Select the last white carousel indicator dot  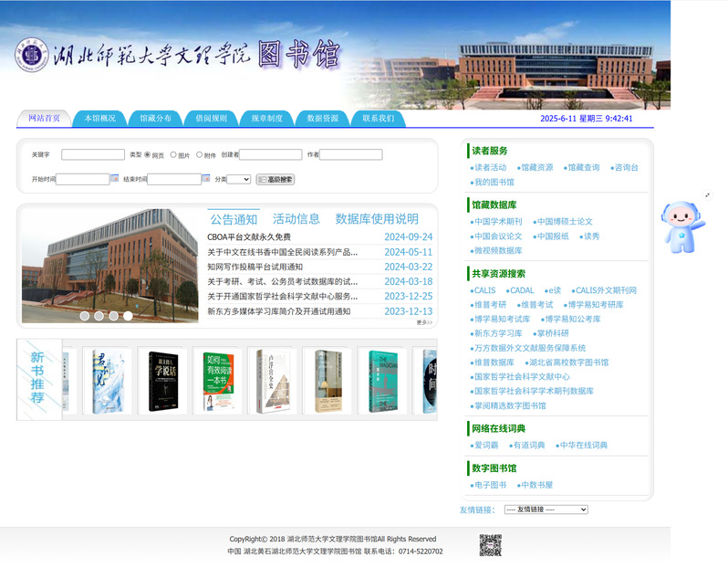(128, 316)
